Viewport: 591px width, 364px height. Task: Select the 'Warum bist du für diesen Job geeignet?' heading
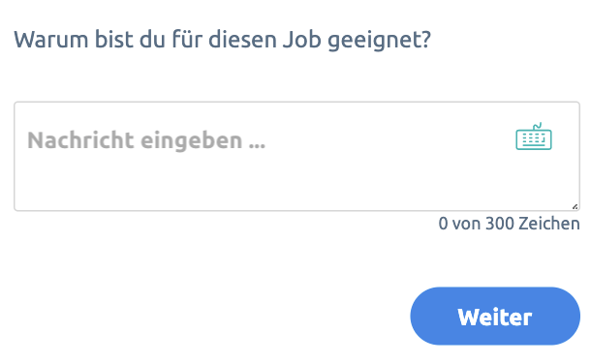point(223,40)
